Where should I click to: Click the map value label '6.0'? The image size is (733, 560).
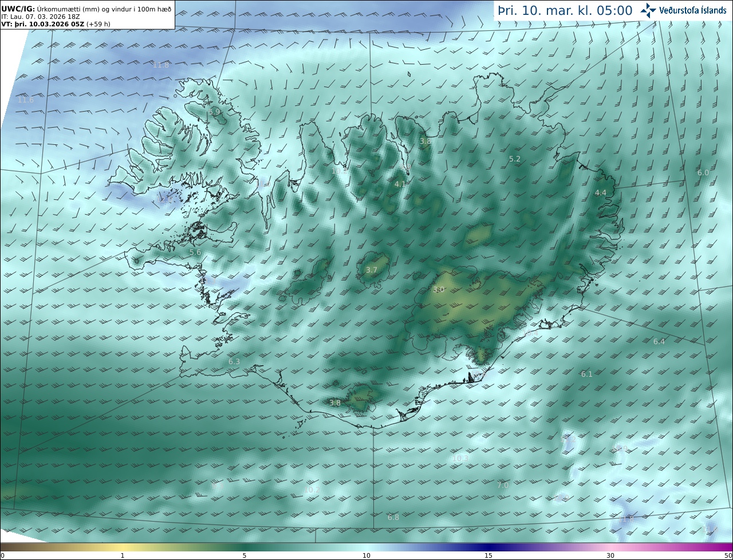click(x=703, y=172)
